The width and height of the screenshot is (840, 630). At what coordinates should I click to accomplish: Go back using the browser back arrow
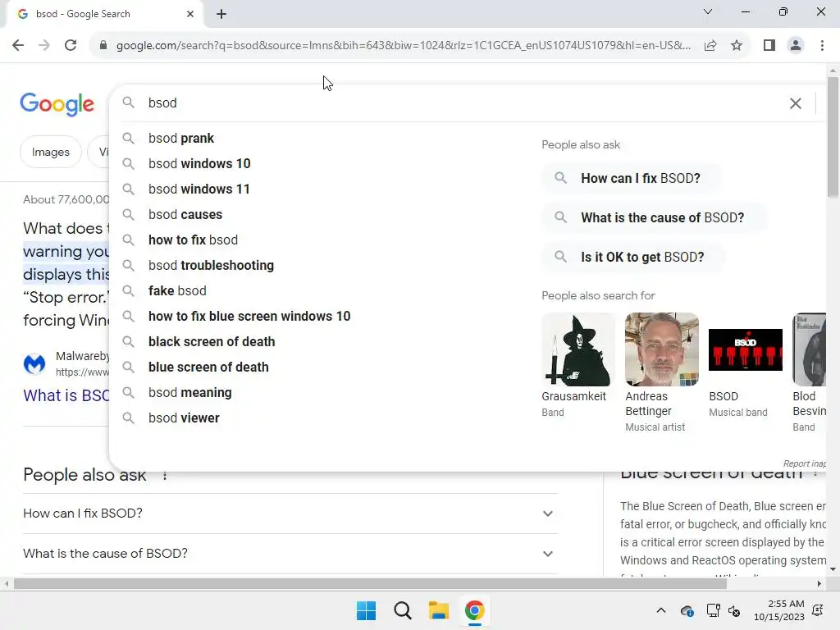click(18, 45)
